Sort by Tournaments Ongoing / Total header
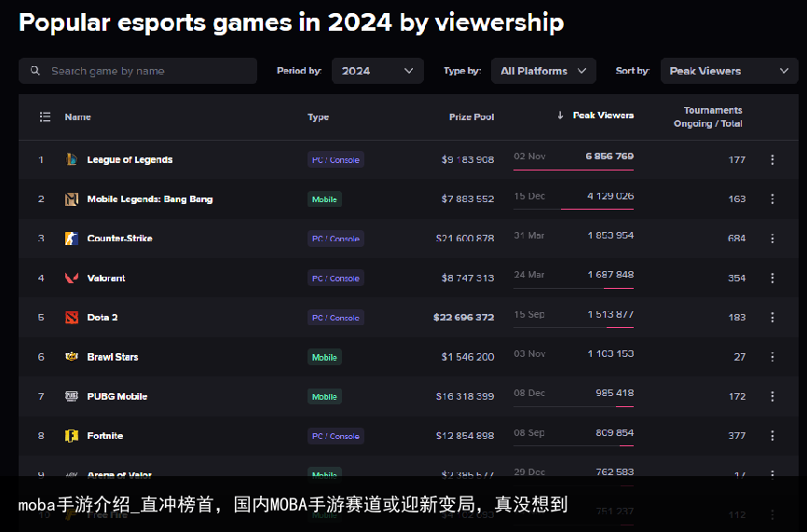 click(x=708, y=116)
